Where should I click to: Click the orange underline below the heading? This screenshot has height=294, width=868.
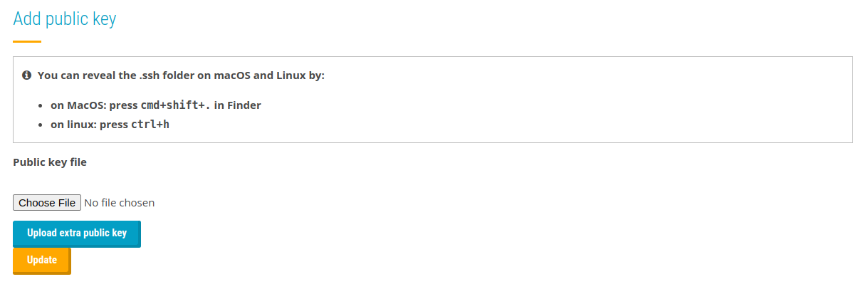click(x=27, y=41)
